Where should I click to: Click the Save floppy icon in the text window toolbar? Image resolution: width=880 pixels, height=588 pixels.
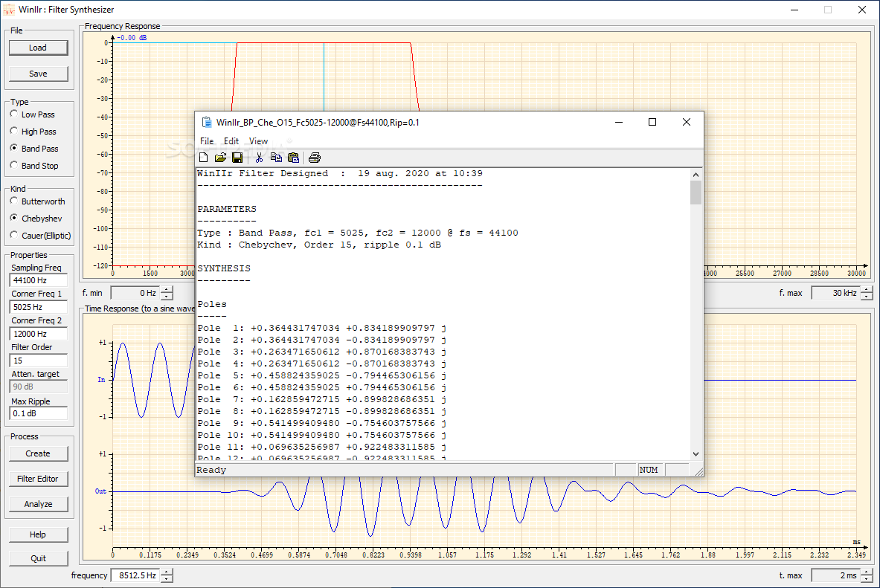tap(237, 158)
